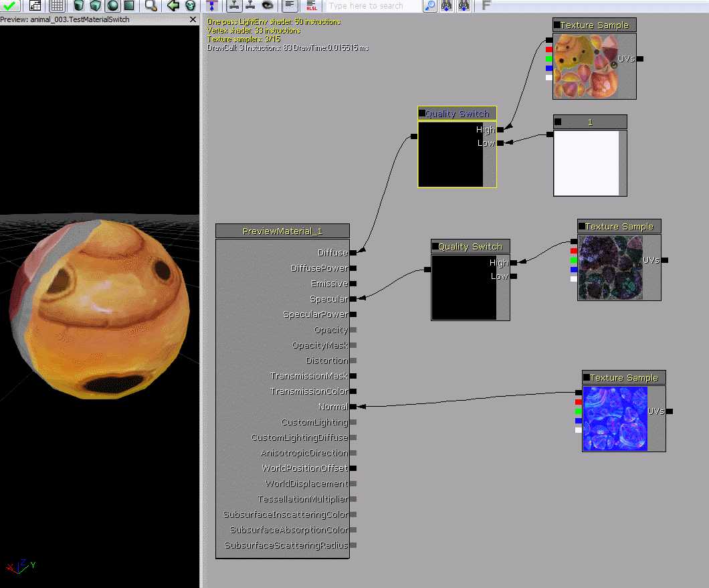
Task: Select the lower Quality Switch node title
Action: 470,247
